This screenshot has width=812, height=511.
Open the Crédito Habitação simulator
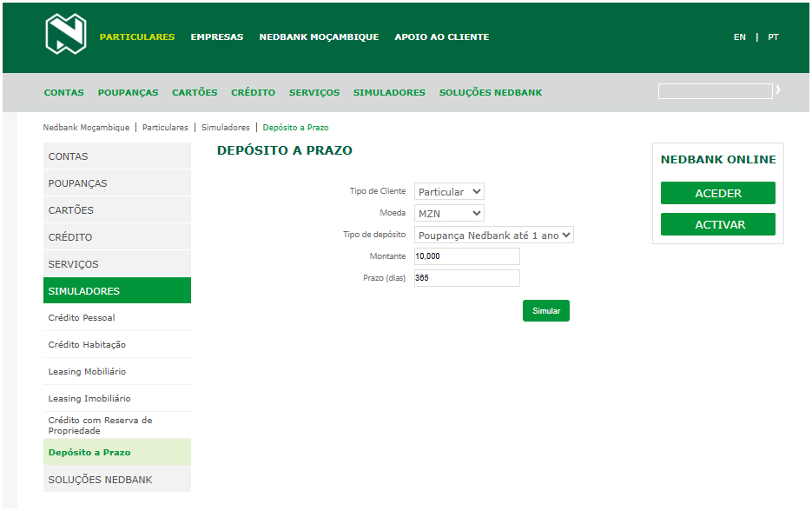pyautogui.click(x=117, y=345)
